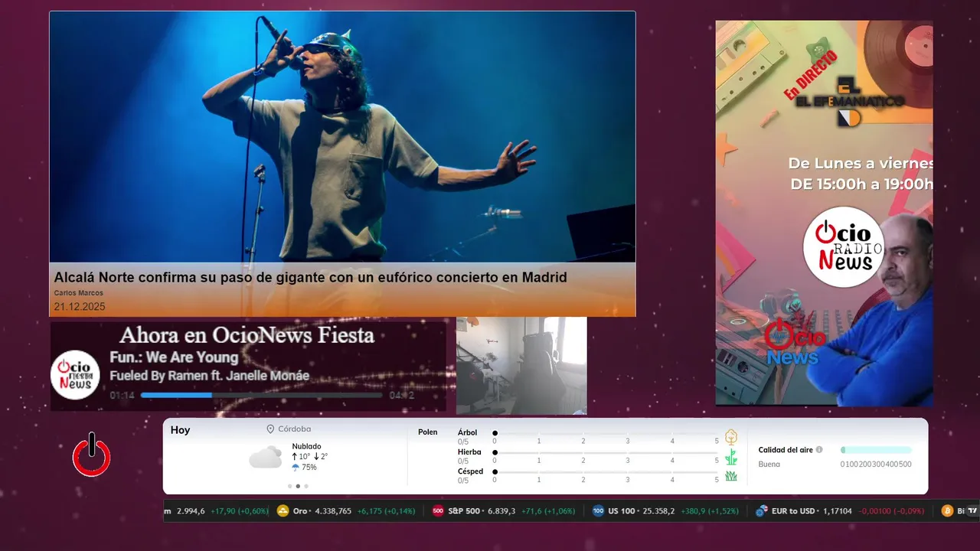980x551 pixels.
Task: Select the first weather carousel dot
Action: 289,486
